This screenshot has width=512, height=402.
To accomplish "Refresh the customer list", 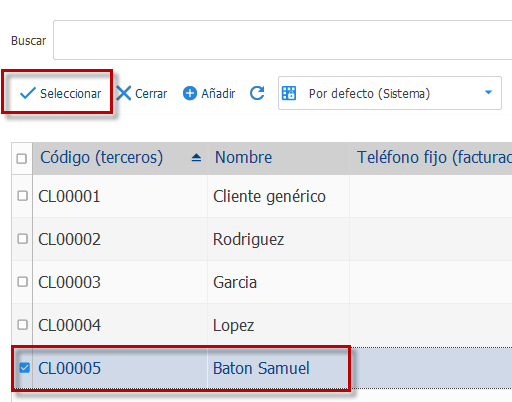I will tap(257, 93).
